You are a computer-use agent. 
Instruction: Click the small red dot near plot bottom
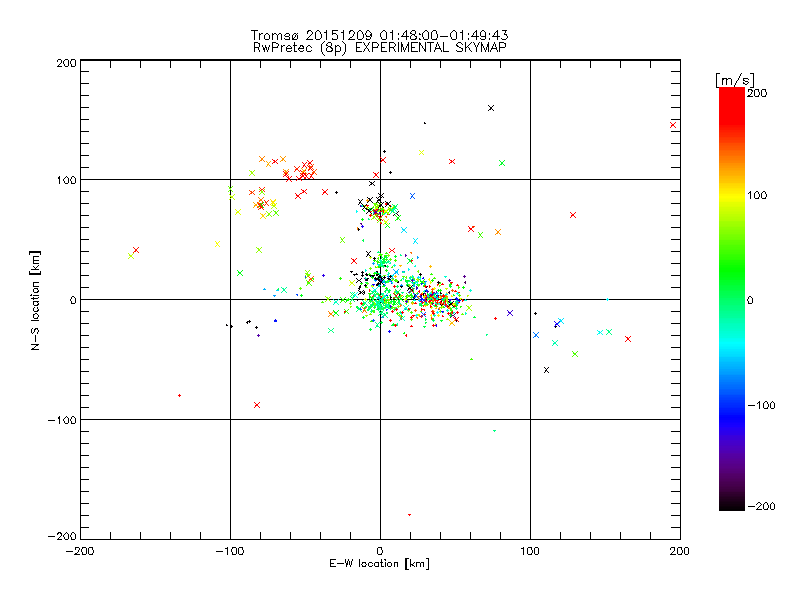point(409,515)
